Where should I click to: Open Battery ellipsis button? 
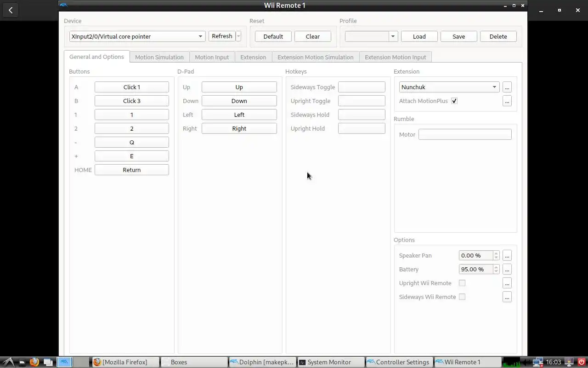coord(507,269)
